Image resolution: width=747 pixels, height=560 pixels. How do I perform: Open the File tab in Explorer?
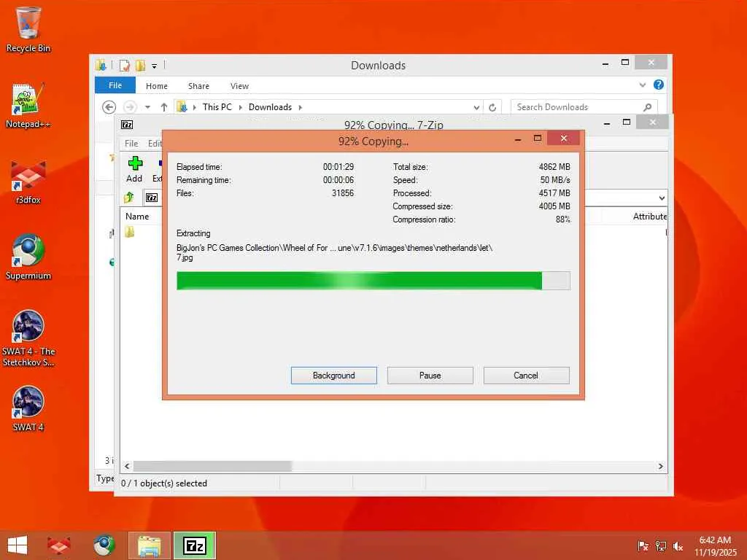coord(115,85)
